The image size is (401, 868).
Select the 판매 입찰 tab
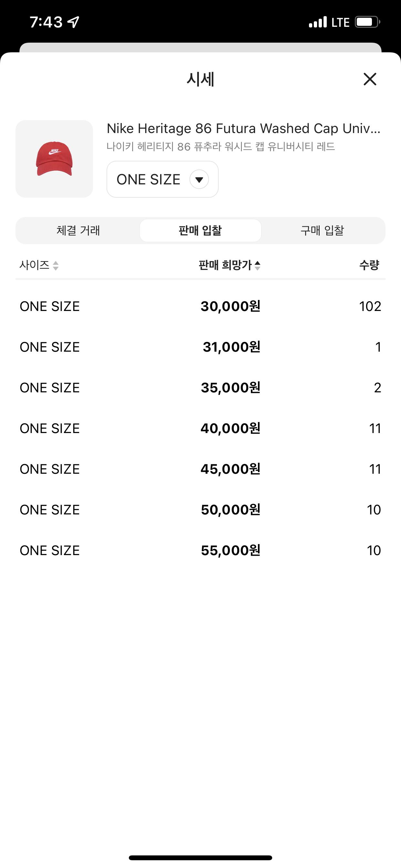[x=200, y=231]
